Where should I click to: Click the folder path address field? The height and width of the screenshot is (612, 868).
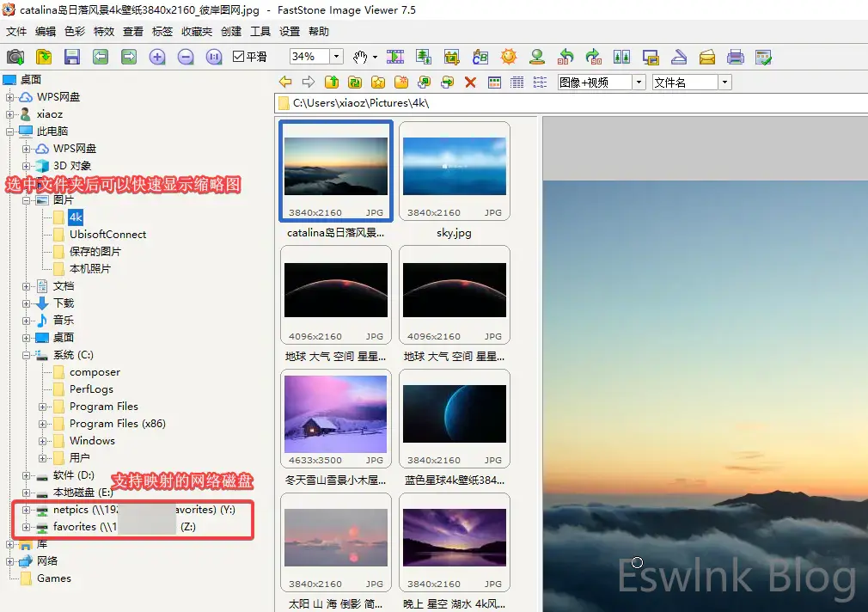[x=567, y=103]
